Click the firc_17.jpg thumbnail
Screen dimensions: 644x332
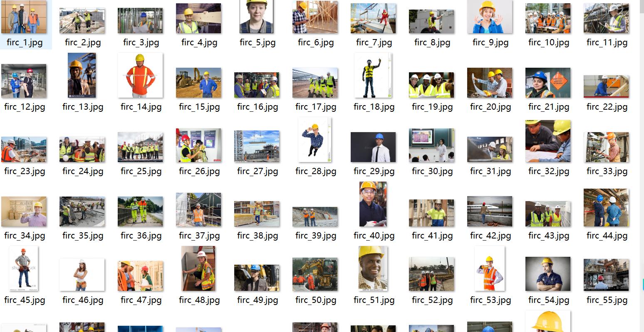(315, 83)
